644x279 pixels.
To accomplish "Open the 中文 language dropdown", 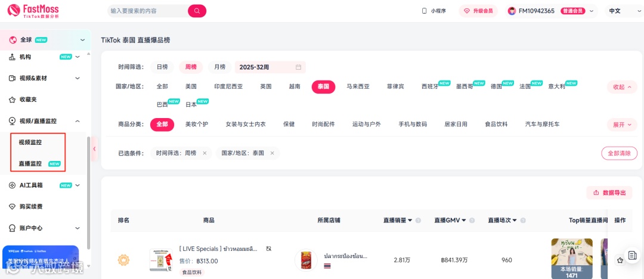I will (624, 11).
